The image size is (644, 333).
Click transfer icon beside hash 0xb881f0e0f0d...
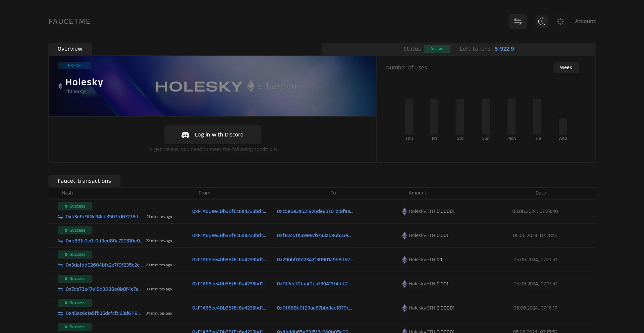pos(60,241)
